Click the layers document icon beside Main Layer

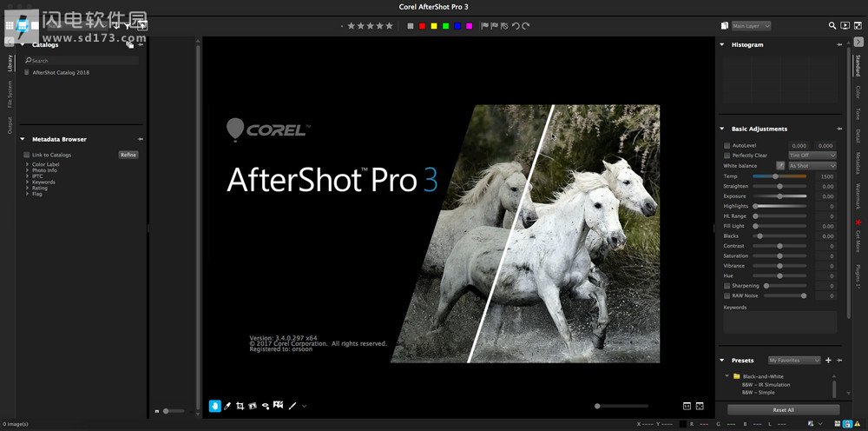(x=725, y=25)
